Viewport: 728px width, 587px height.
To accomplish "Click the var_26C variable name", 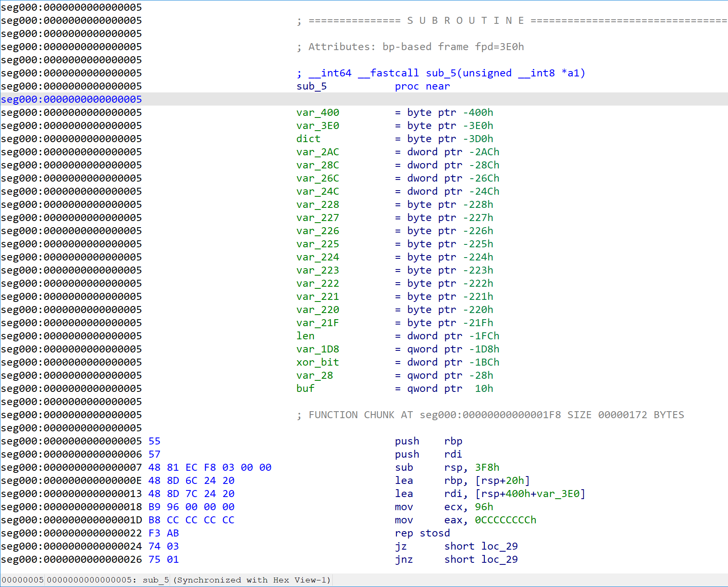I will coord(318,178).
